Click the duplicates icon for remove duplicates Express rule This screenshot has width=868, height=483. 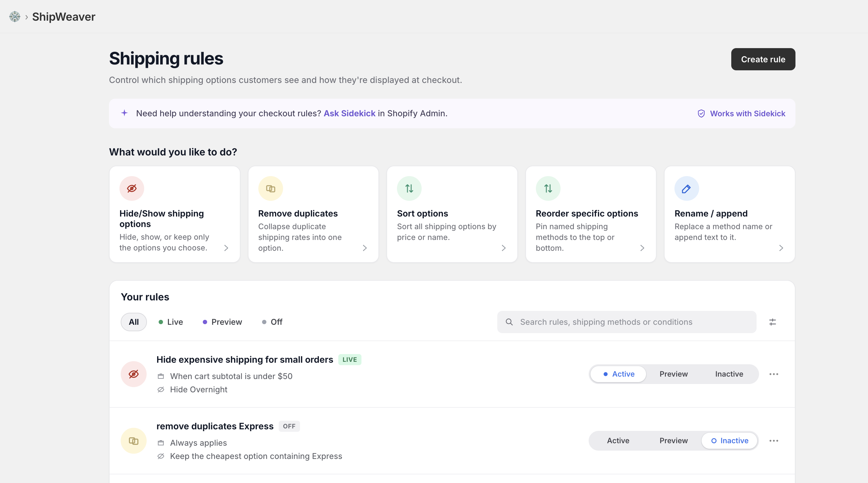[134, 440]
